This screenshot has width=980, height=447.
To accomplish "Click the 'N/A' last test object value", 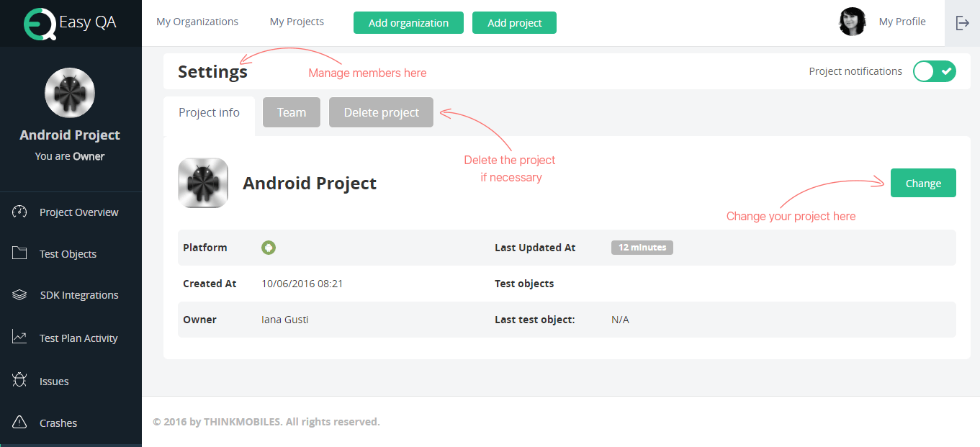I will 620,320.
